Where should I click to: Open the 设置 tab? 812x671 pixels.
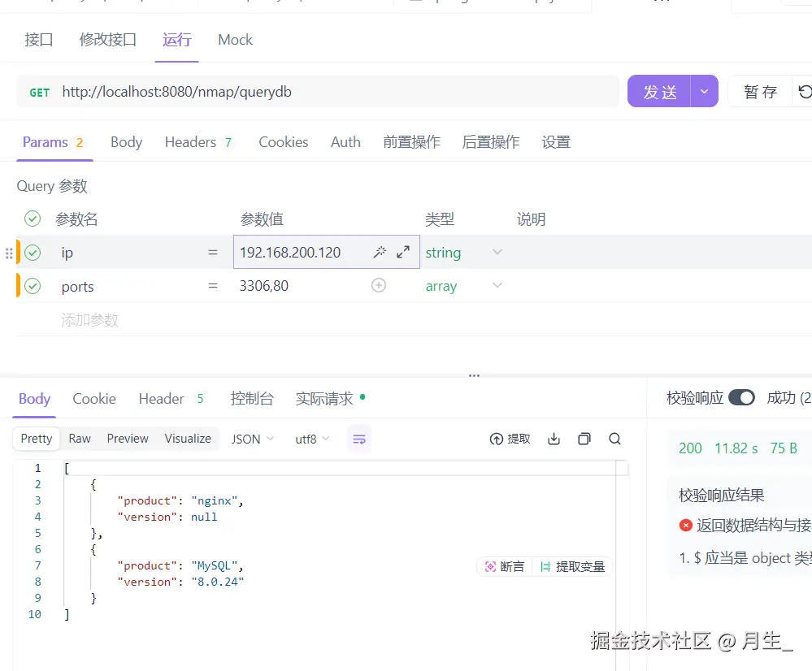(x=556, y=142)
